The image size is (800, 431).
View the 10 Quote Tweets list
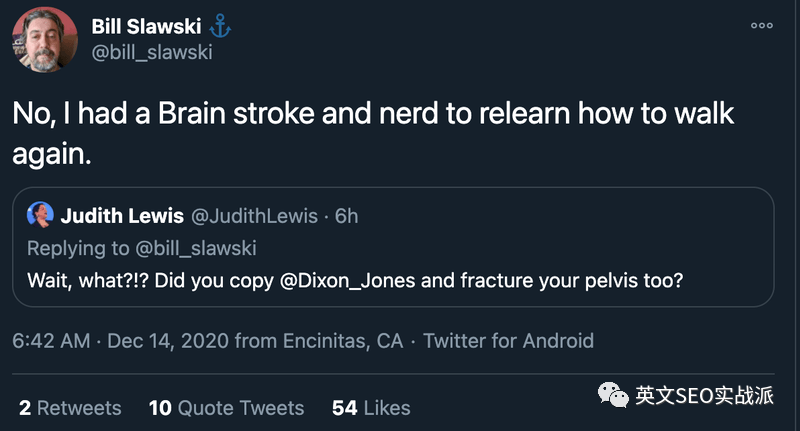pos(227,408)
